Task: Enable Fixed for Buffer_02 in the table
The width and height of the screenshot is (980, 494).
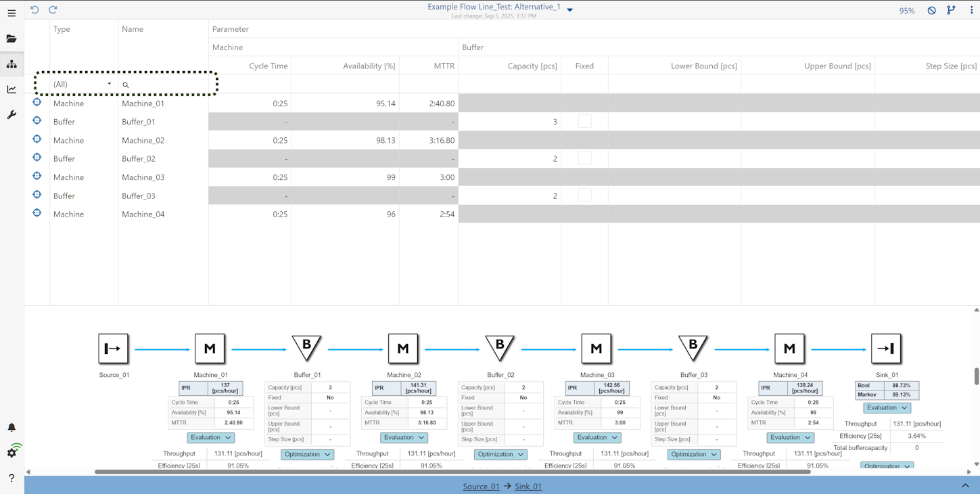Action: coord(583,156)
